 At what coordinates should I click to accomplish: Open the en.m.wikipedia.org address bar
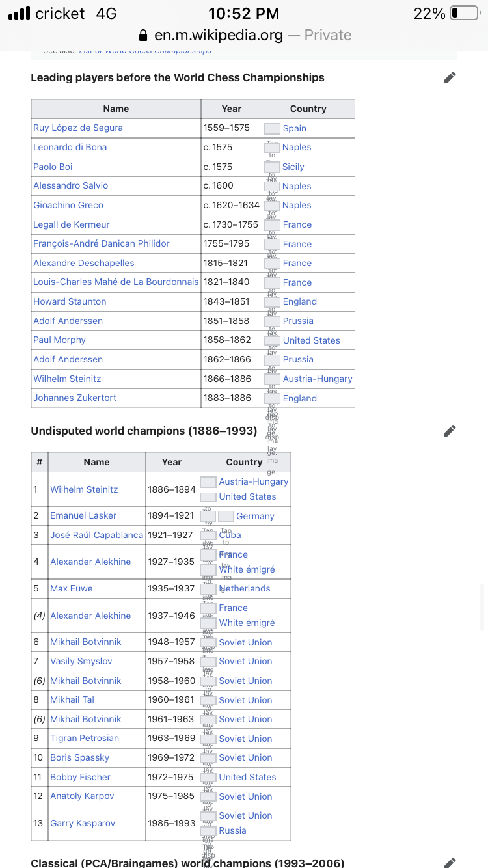pyautogui.click(x=245, y=35)
